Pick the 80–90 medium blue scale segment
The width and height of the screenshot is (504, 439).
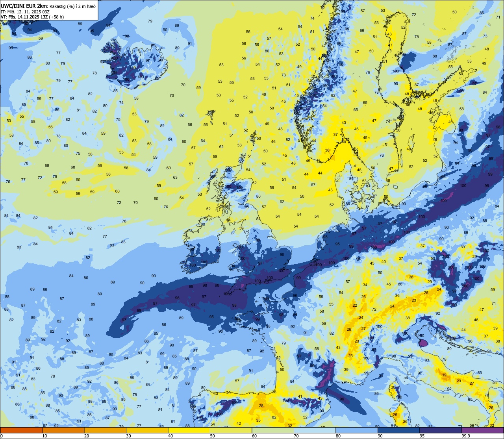click(x=357, y=430)
